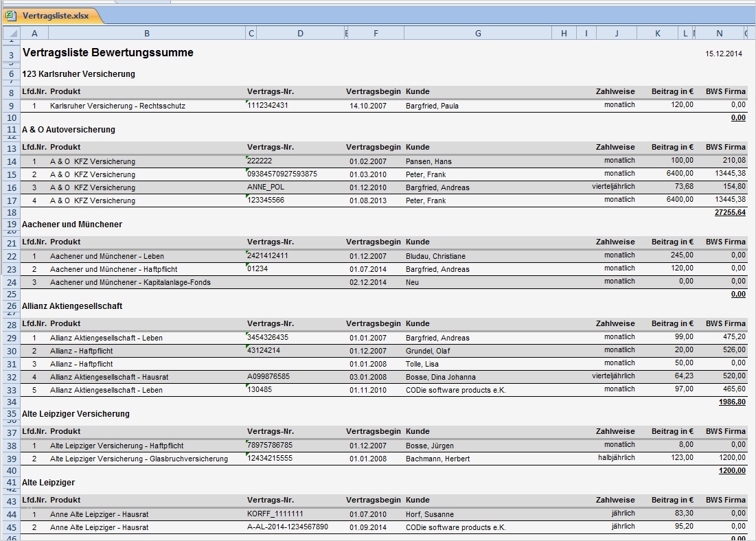Select column G header

tap(478, 33)
